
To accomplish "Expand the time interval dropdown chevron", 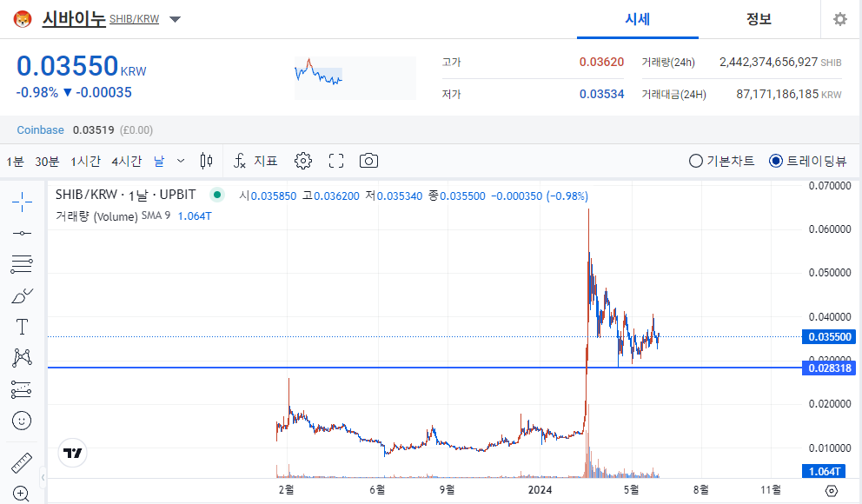I will [x=181, y=161].
